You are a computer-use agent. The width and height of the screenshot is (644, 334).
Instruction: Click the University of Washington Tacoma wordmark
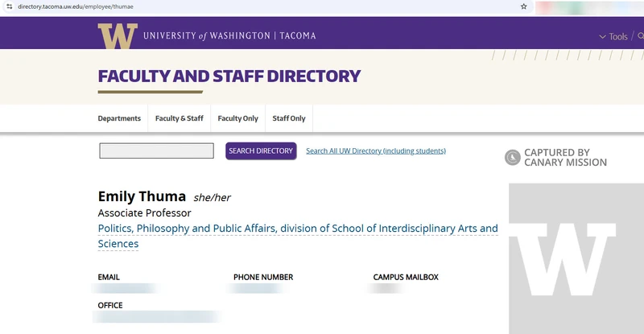tap(229, 36)
